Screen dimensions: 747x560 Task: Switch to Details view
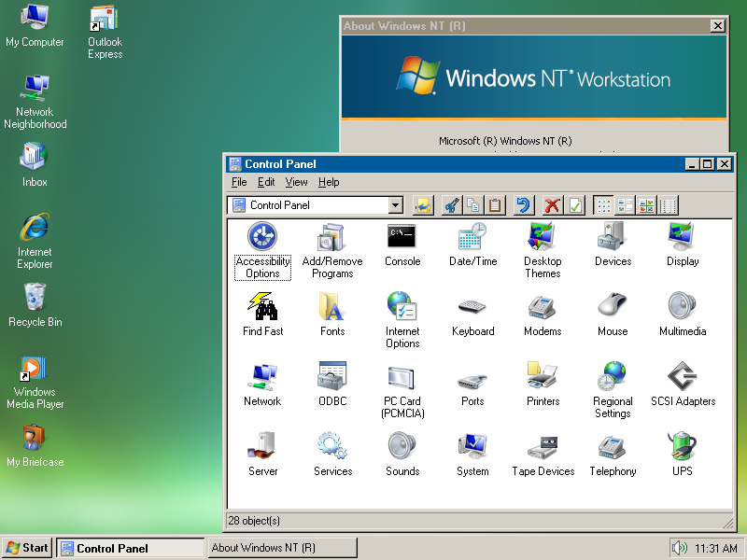(668, 205)
